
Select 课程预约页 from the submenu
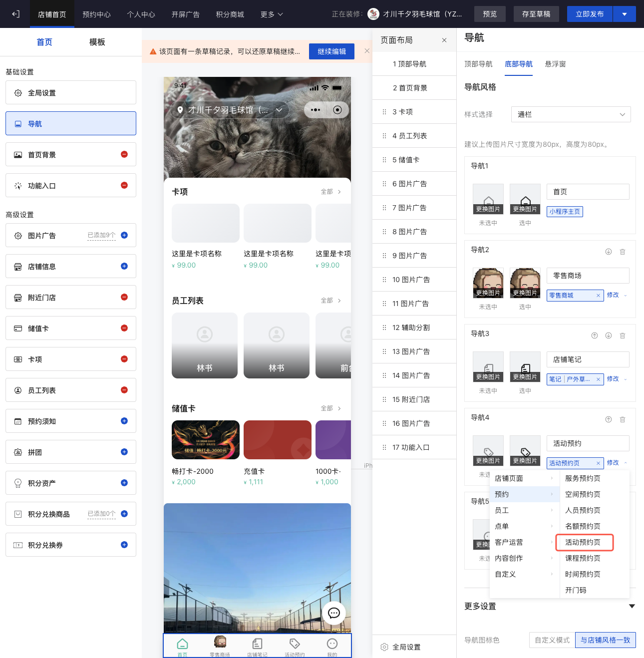(583, 558)
